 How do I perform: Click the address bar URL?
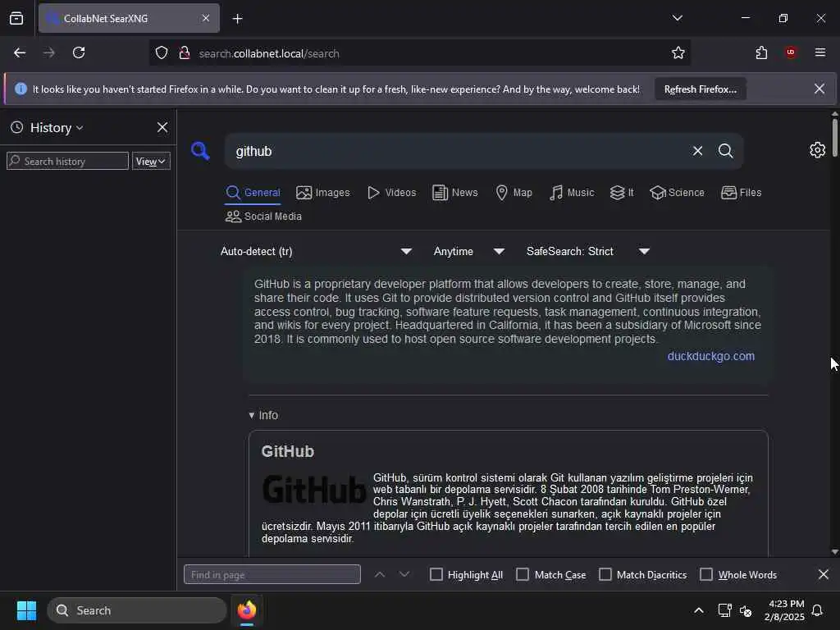(269, 53)
